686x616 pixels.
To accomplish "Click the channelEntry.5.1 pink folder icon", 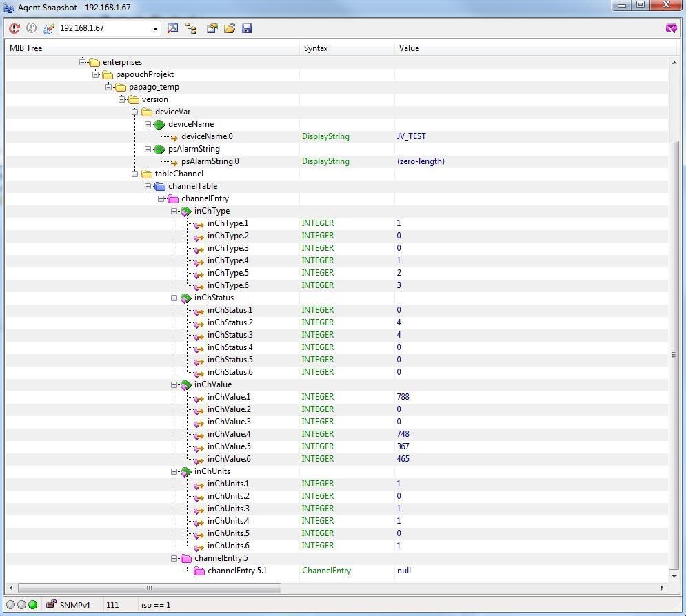I will click(199, 571).
